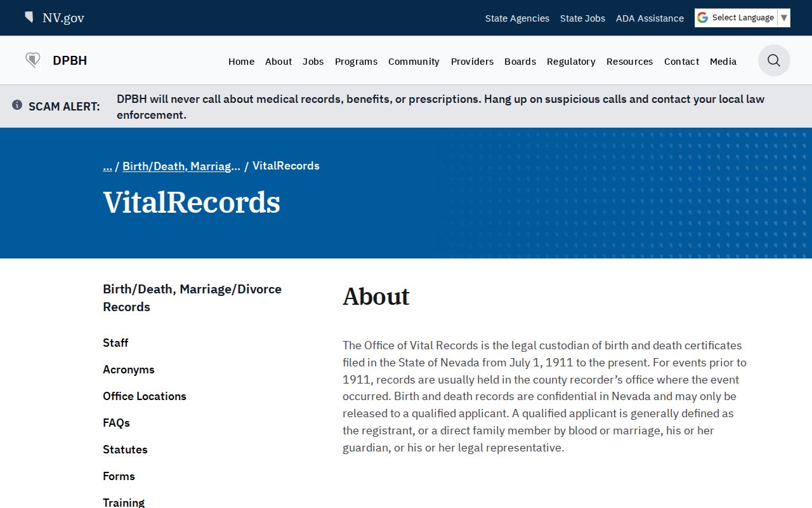
Task: Click the Birth/Death, Marriag... breadcrumb link
Action: (181, 166)
